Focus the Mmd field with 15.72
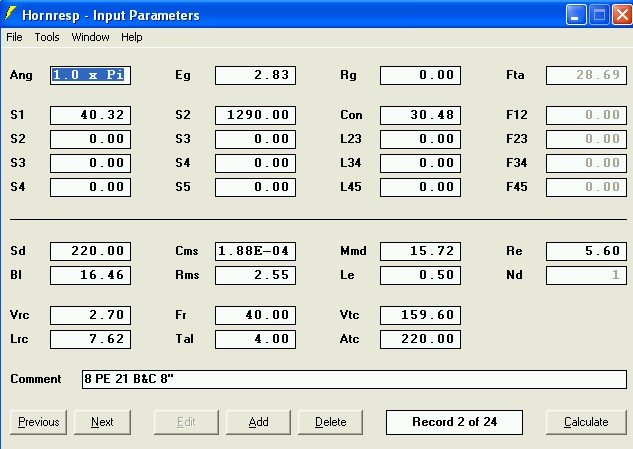The width and height of the screenshot is (633, 449). [x=420, y=251]
